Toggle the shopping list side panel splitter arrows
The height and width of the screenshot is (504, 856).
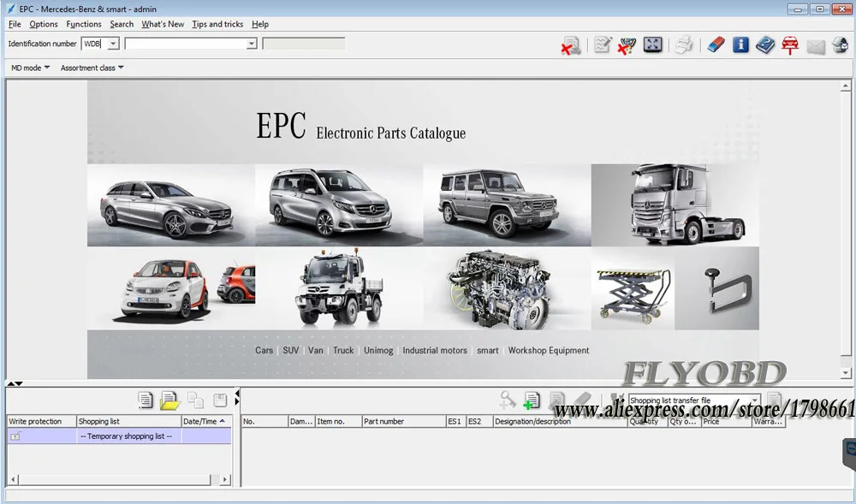point(237,397)
